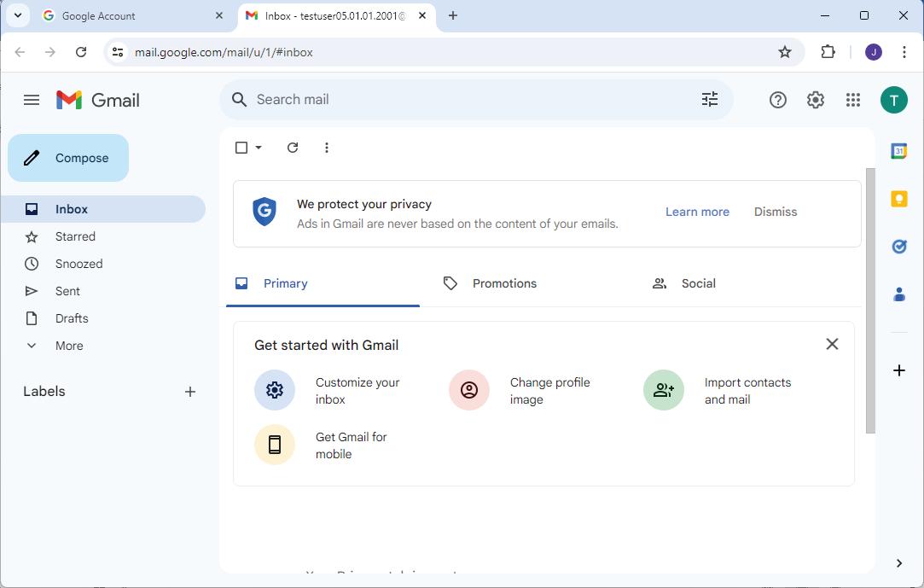The width and height of the screenshot is (924, 588).
Task: Switch to the Google Account browser tab
Action: pyautogui.click(x=132, y=16)
